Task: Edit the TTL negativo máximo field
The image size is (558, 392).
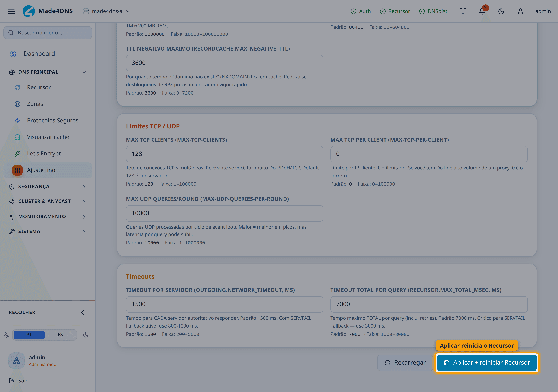Action: click(x=225, y=63)
